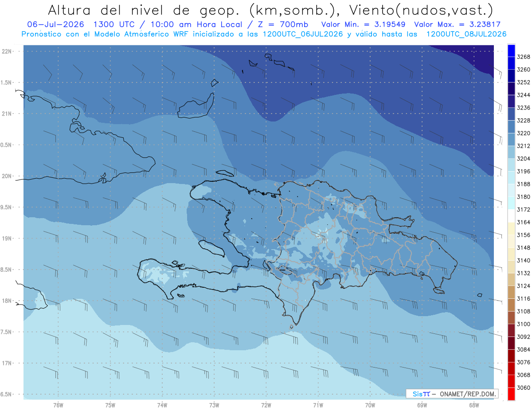Click the '3244' colorbar value
The image size is (532, 411).
point(524,95)
